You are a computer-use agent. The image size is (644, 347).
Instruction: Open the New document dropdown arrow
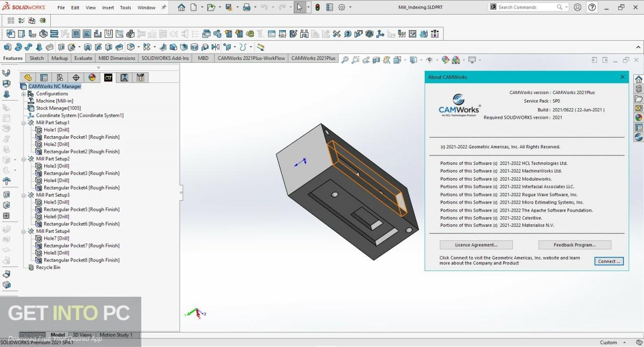click(x=202, y=8)
